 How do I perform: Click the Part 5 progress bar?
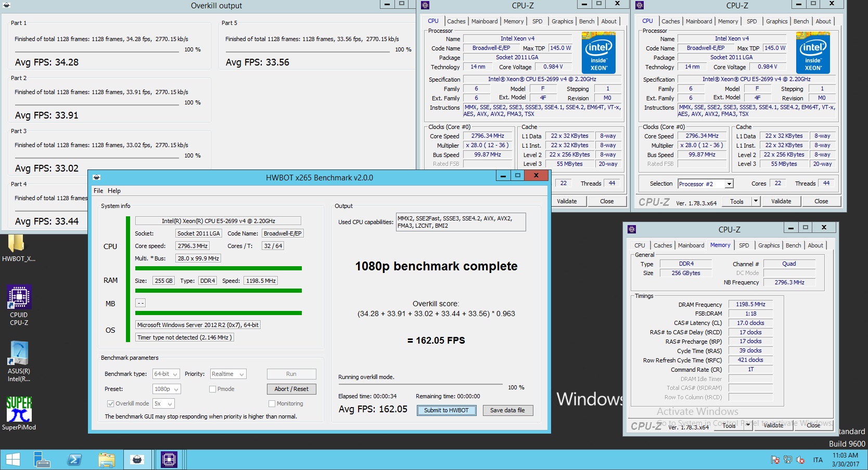308,52
